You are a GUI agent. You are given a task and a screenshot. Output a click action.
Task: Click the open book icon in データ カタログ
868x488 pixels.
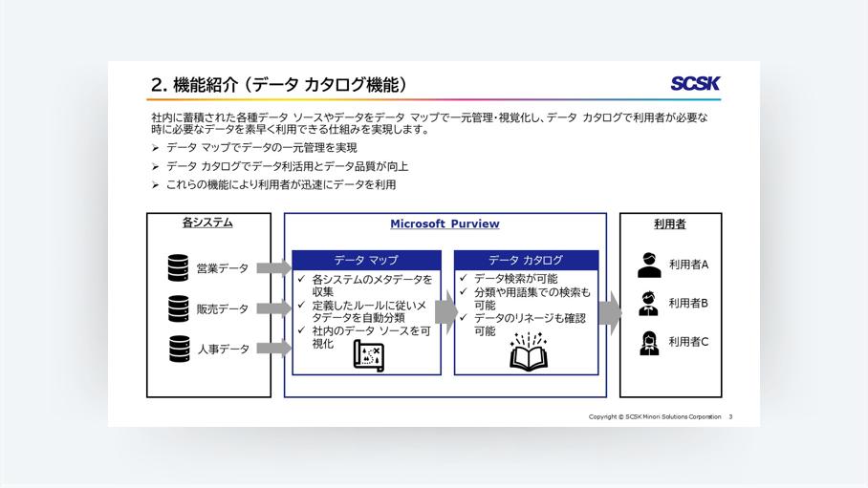[528, 351]
